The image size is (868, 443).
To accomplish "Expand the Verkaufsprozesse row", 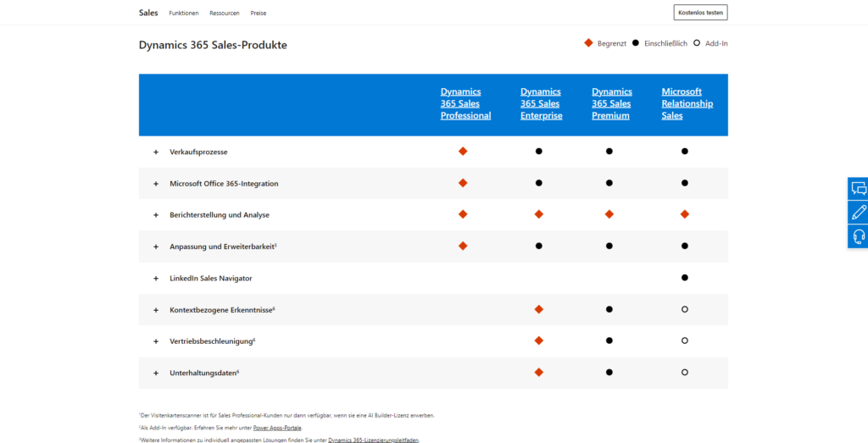I will tap(156, 152).
